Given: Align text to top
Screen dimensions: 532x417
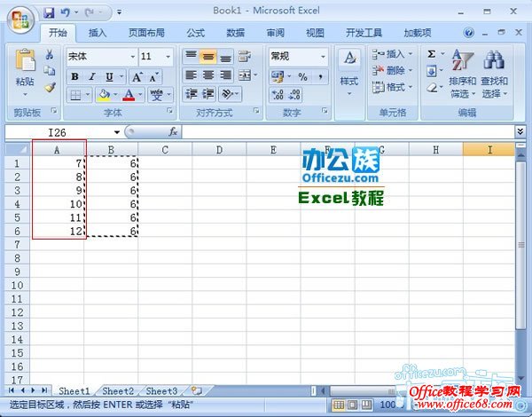Looking at the screenshot, I should [191, 56].
